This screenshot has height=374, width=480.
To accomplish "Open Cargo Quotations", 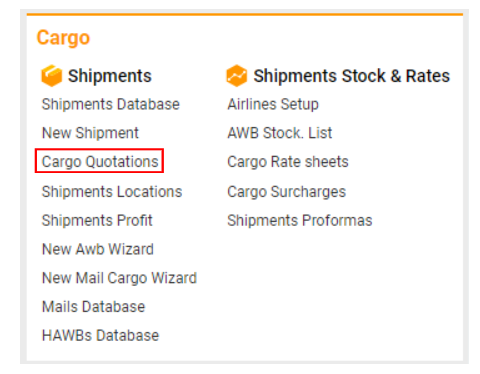I will click(x=100, y=162).
